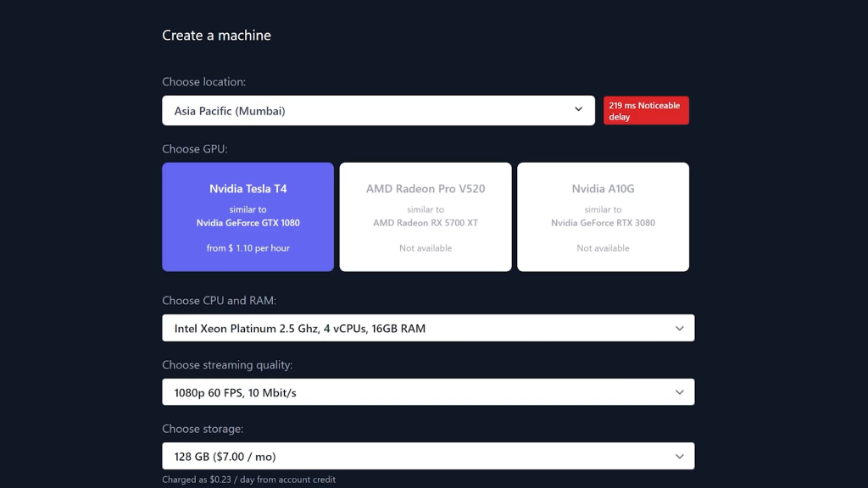This screenshot has width=868, height=488.
Task: Select the Nvidia Tesla T4 GPU card
Action: (x=248, y=217)
